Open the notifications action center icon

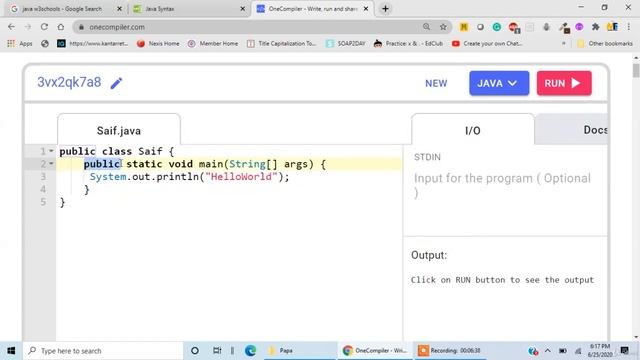coord(624,351)
